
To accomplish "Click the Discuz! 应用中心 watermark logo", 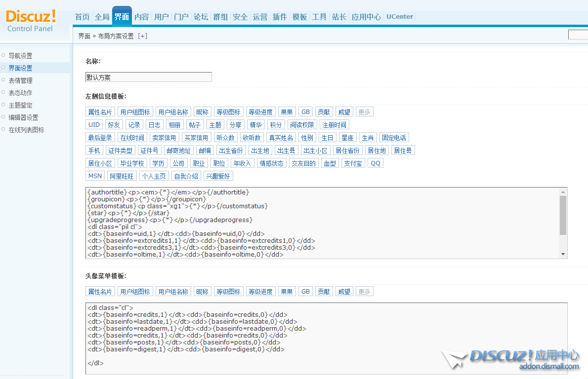I will [510, 359].
